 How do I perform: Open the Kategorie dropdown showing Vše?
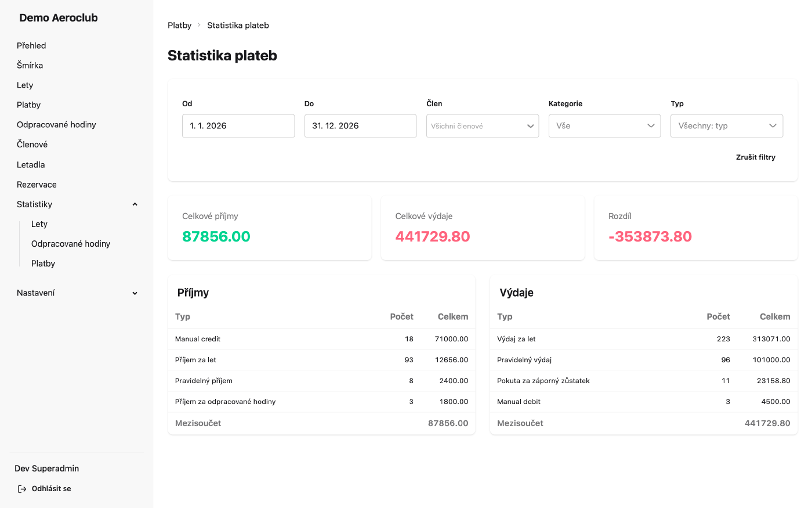tap(604, 126)
